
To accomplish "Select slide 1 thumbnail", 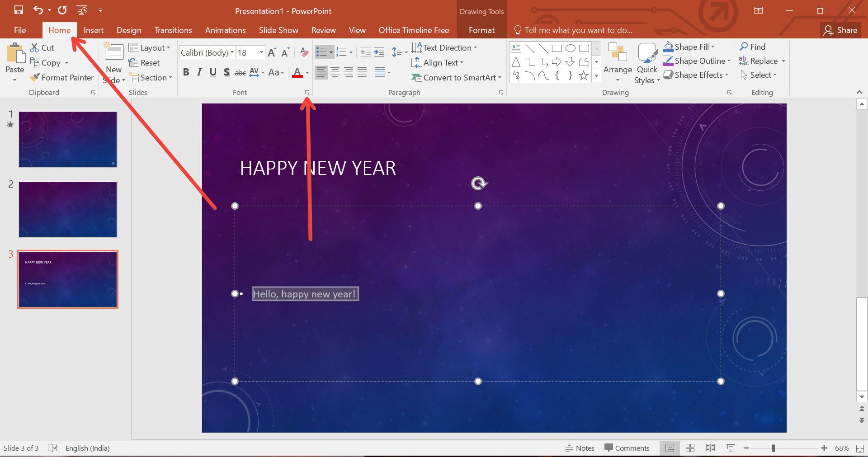I will [x=68, y=139].
